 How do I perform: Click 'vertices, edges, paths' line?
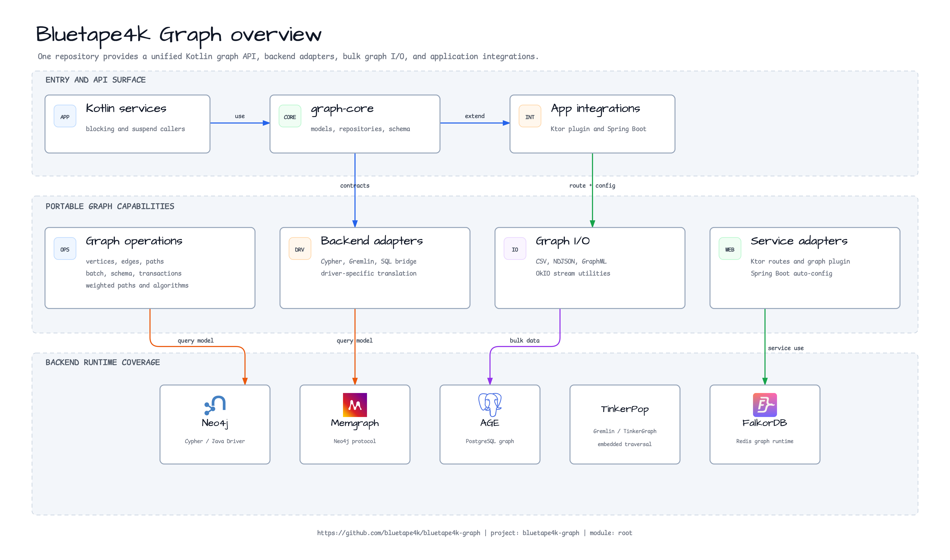point(124,261)
